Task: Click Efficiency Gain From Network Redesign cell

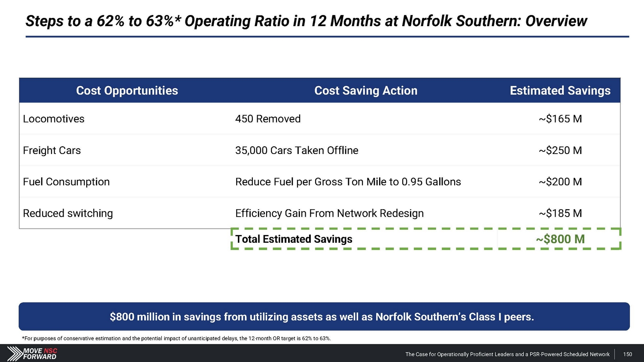Action: [329, 213]
